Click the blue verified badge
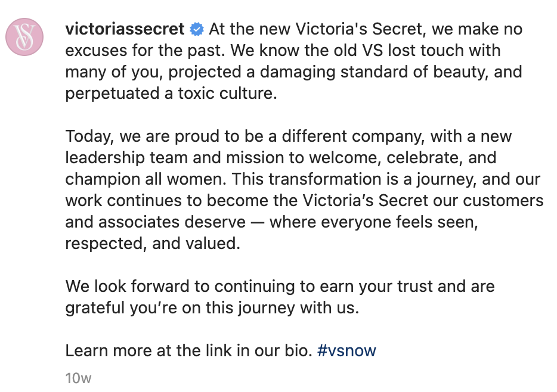 click(197, 29)
